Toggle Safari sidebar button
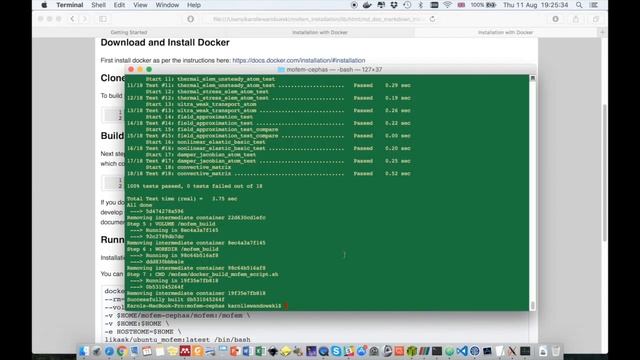The image size is (640, 360). click(103, 19)
